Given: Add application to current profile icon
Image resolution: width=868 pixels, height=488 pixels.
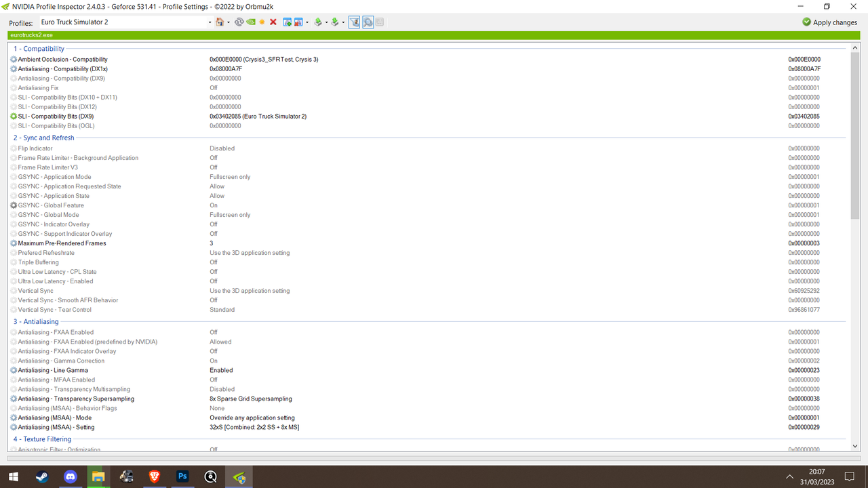Looking at the screenshot, I should [x=288, y=22].
